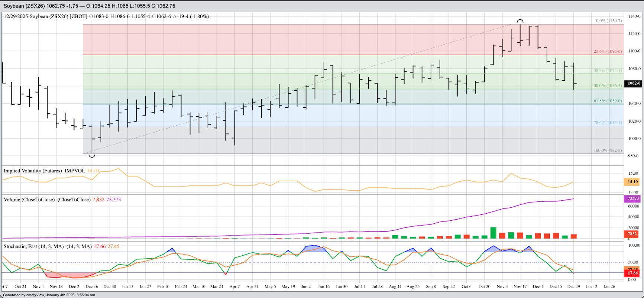
Task: Click the red 17.66 stochastic value tag
Action: point(632,273)
